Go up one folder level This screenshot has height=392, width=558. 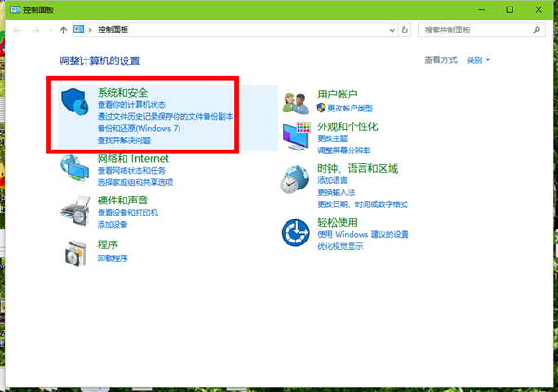tap(63, 31)
